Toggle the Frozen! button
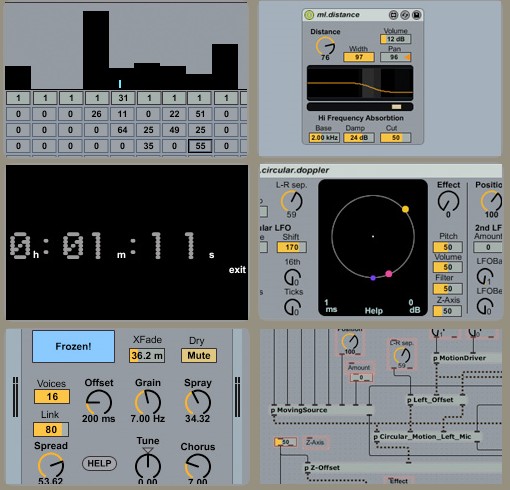 pyautogui.click(x=73, y=346)
